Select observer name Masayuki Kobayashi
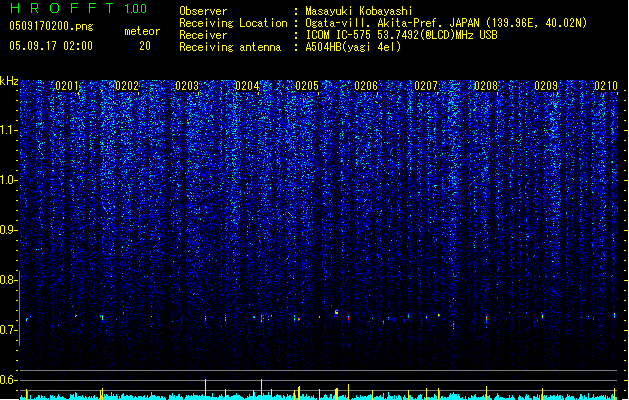Screen dimensions: 629x400 359,11
